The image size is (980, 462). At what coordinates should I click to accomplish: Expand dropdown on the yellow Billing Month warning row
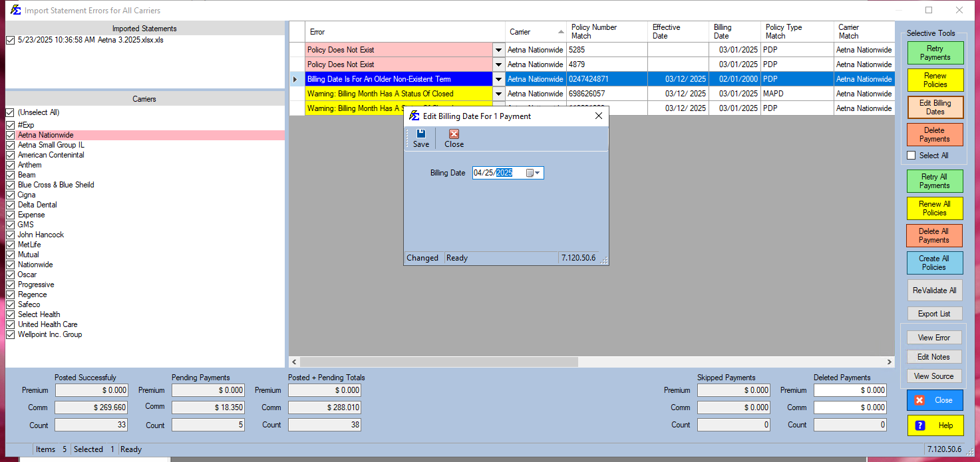tap(498, 94)
